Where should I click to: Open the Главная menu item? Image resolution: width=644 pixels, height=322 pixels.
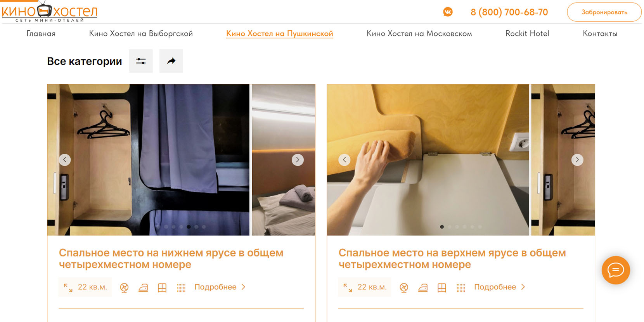[x=41, y=34]
